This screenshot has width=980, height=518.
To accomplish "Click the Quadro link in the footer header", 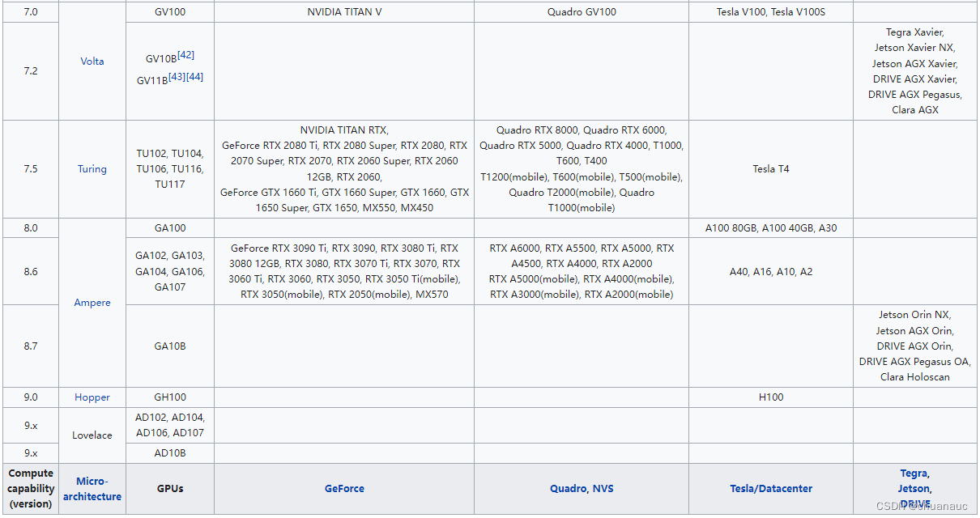I will tap(566, 489).
